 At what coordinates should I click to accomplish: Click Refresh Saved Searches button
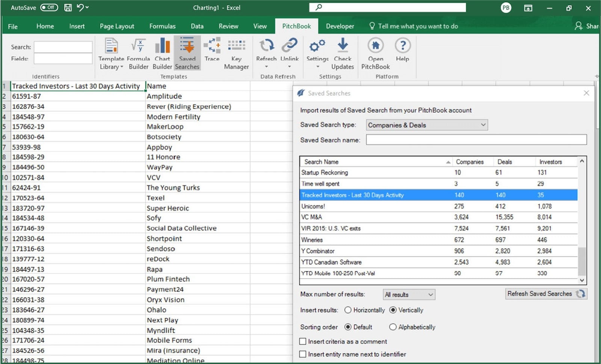click(x=546, y=294)
